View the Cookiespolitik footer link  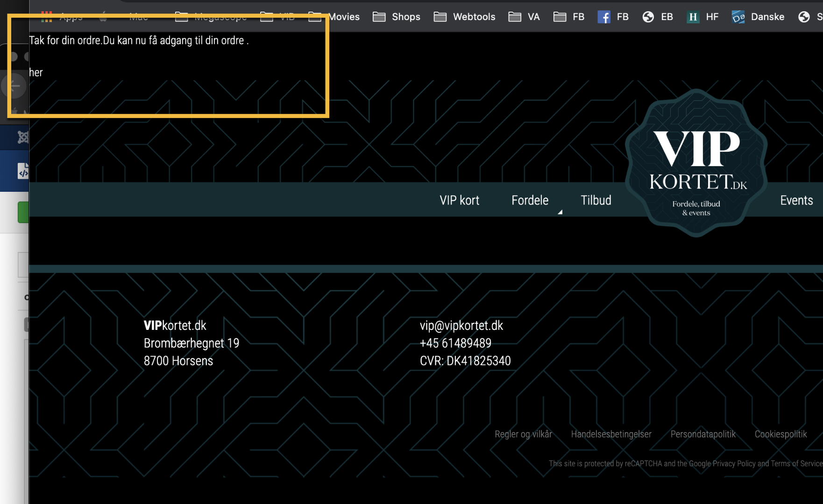tap(780, 434)
